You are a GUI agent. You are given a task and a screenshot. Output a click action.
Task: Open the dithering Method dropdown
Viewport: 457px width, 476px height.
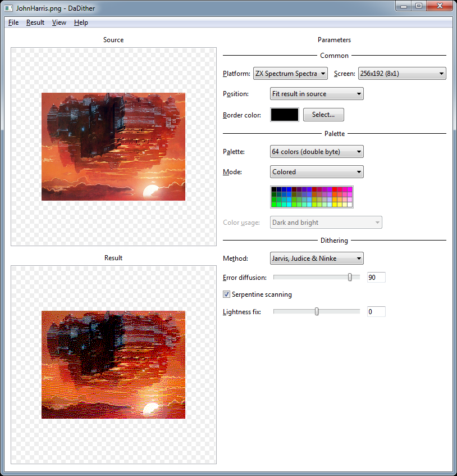click(317, 259)
